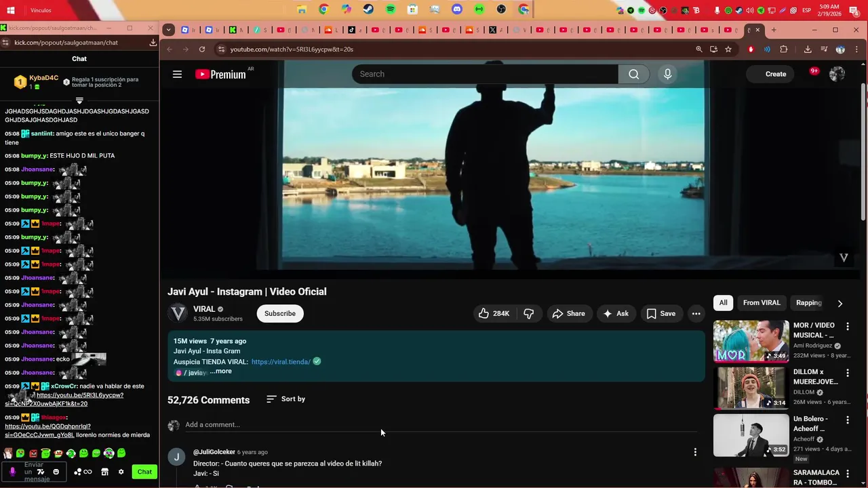868x488 pixels.
Task: Click the YouTube search magnifier button
Action: [x=633, y=74]
